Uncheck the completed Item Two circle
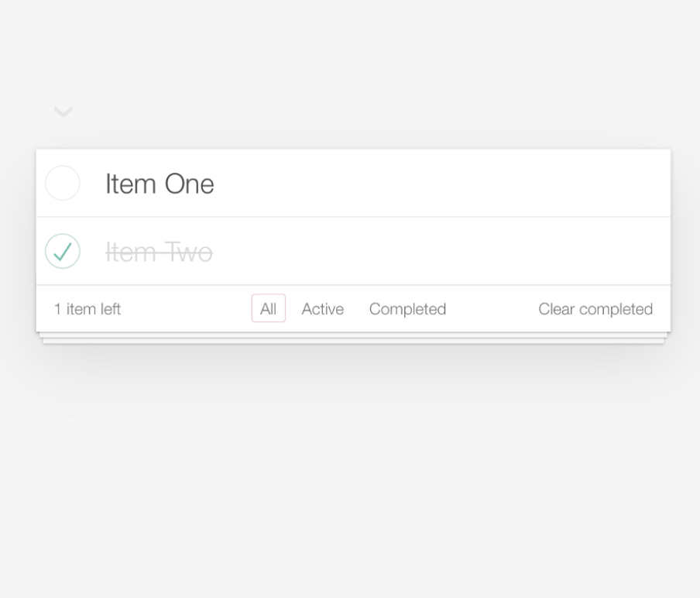Image resolution: width=700 pixels, height=598 pixels. [x=63, y=252]
